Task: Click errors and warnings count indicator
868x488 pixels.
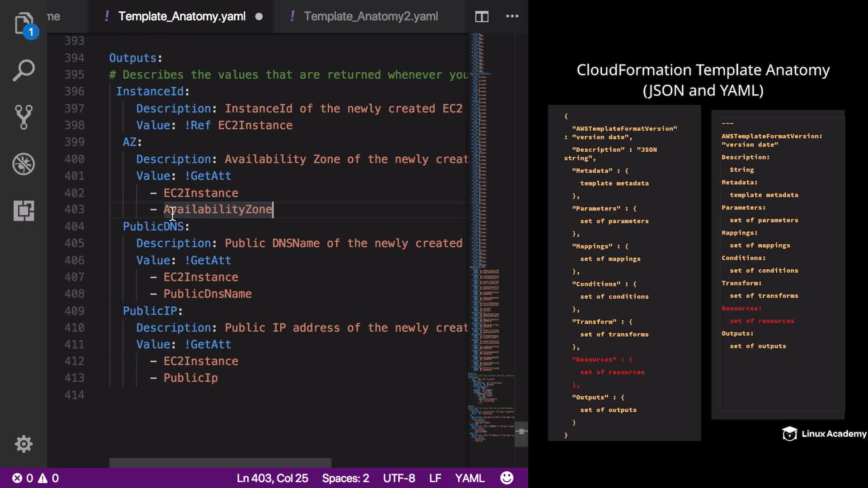Action: [35, 478]
